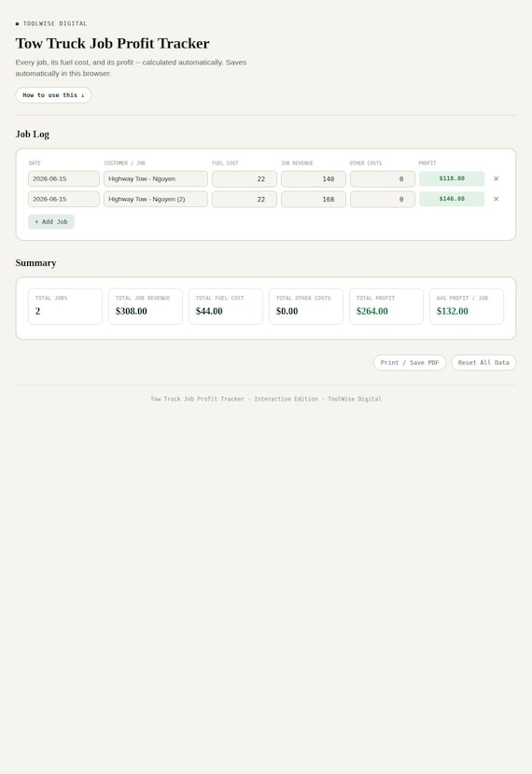Select the job revenue field showing 140

pos(314,178)
